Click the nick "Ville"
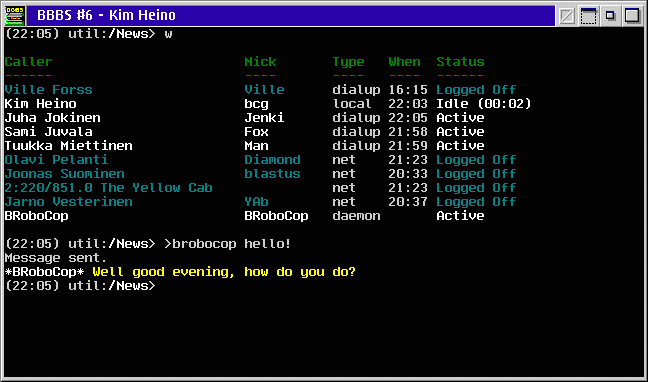The height and width of the screenshot is (382, 648). [x=264, y=90]
